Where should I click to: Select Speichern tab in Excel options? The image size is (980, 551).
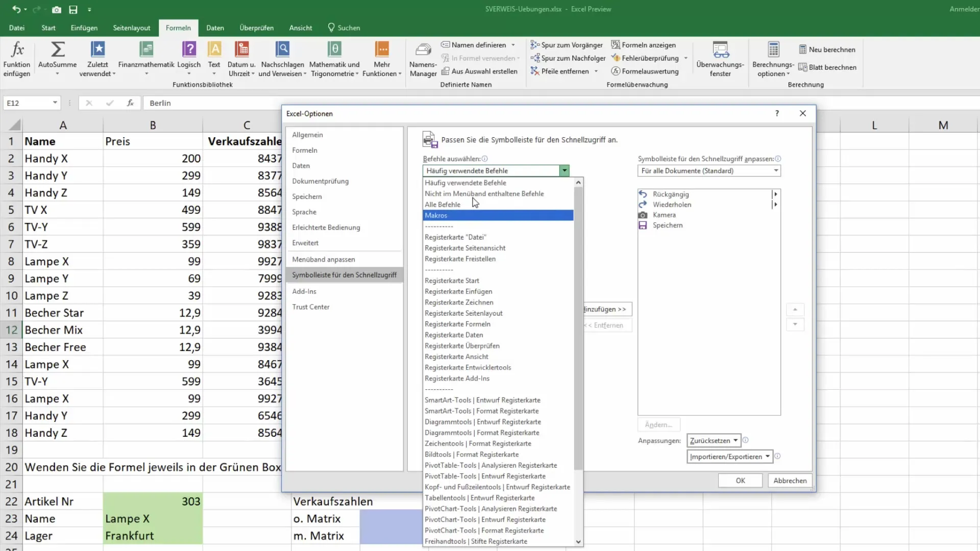(x=308, y=196)
